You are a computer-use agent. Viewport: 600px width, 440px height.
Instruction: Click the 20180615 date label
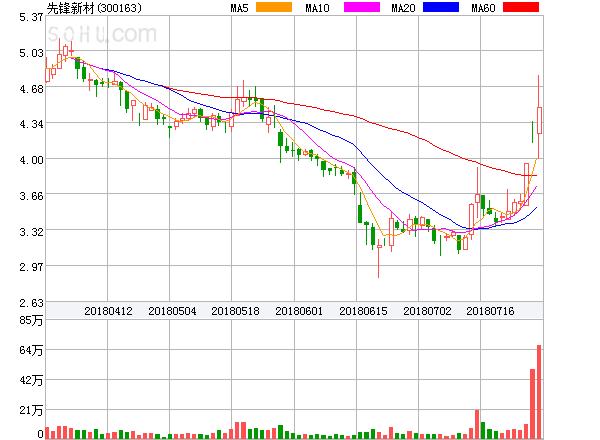coord(363,311)
